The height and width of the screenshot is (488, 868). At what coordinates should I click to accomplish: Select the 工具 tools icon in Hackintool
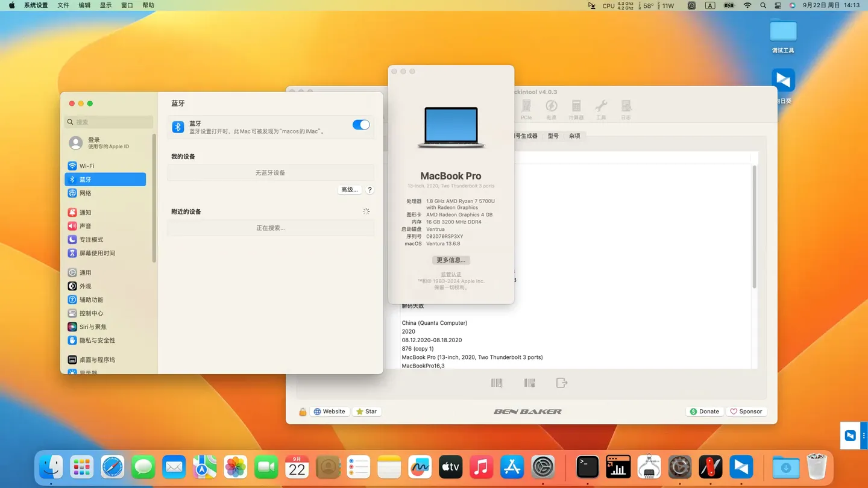[x=600, y=108]
